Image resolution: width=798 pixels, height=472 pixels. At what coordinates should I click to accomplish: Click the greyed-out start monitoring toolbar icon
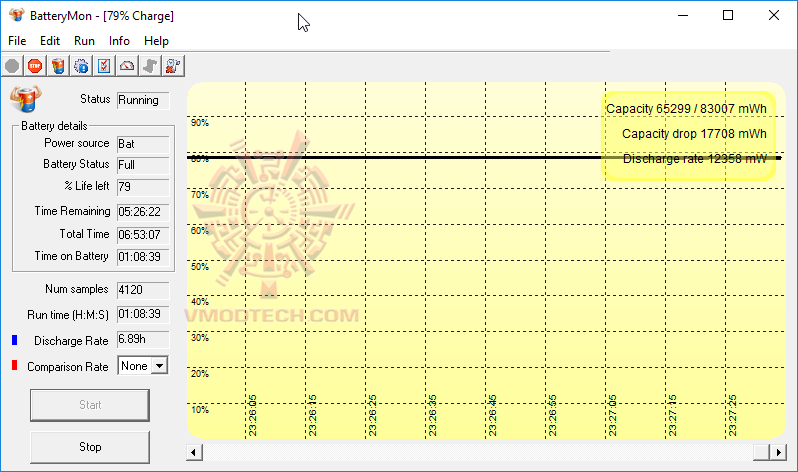(x=12, y=66)
